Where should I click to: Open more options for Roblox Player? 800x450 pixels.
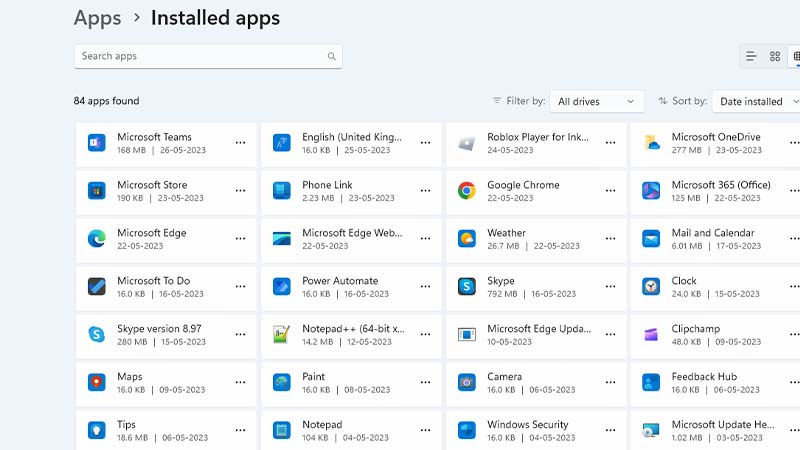point(610,143)
